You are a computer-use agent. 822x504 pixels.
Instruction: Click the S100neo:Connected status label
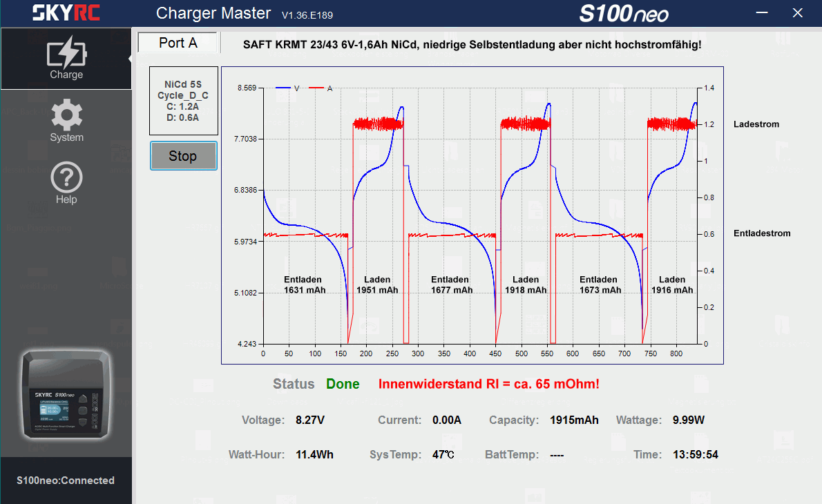(x=66, y=481)
